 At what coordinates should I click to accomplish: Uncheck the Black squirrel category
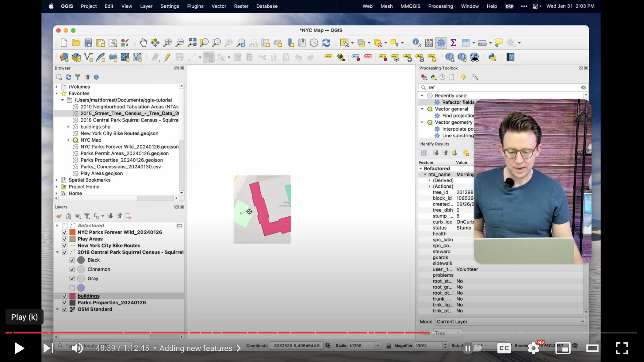click(72, 260)
